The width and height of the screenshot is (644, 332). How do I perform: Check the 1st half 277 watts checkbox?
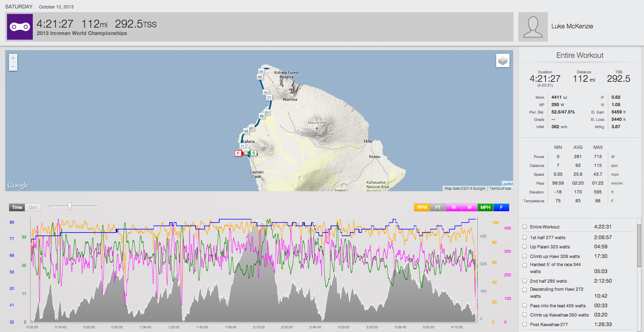click(525, 237)
